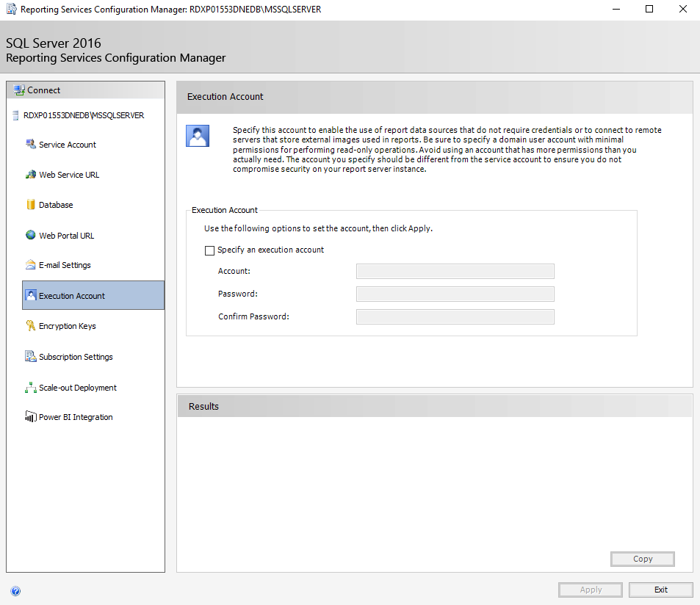The width and height of the screenshot is (700, 605).
Task: Enable Specify an execution account checkbox
Action: [209, 250]
